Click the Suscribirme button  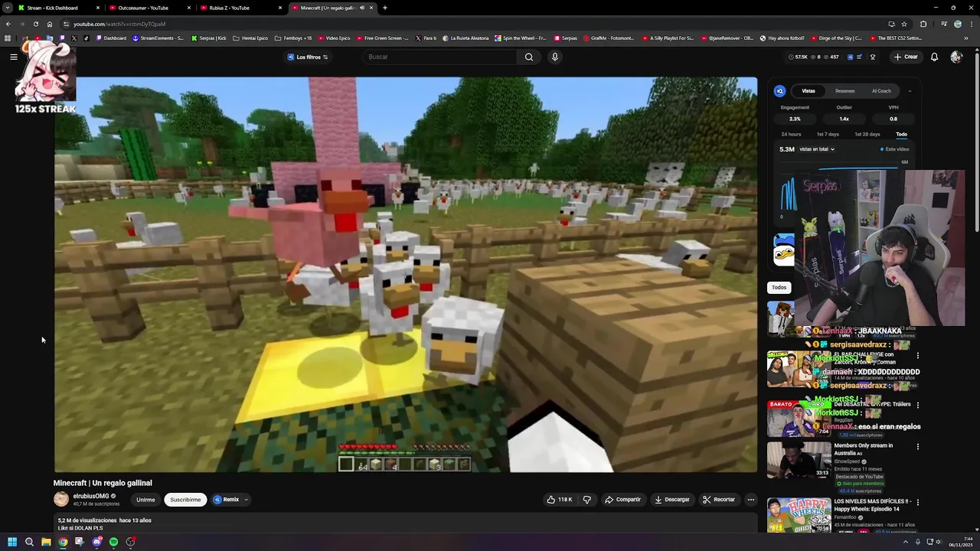click(x=185, y=500)
